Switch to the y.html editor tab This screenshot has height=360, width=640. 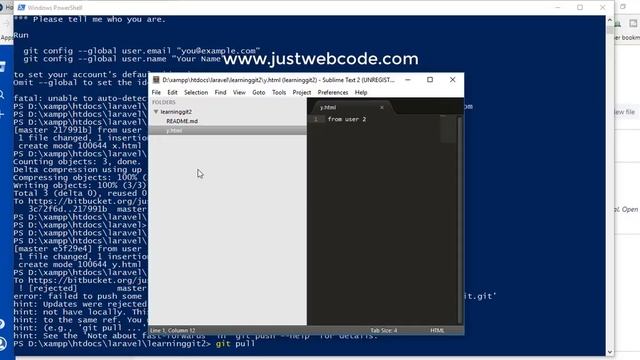(x=328, y=107)
